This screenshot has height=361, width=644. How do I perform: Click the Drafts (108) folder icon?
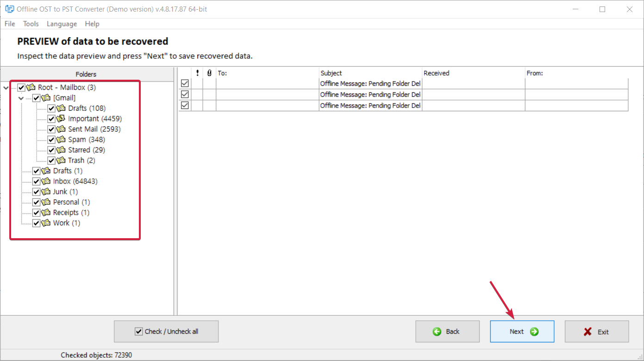point(61,108)
